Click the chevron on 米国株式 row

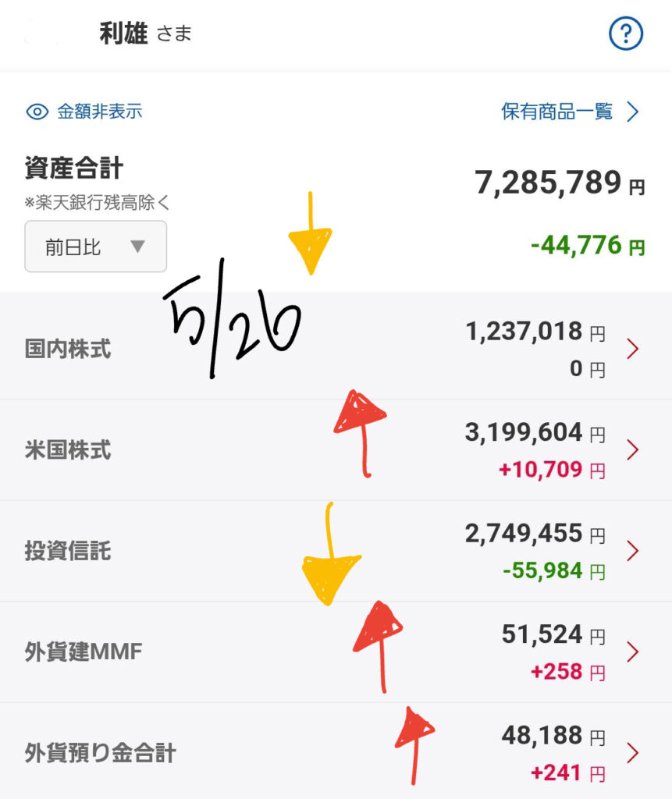(633, 450)
